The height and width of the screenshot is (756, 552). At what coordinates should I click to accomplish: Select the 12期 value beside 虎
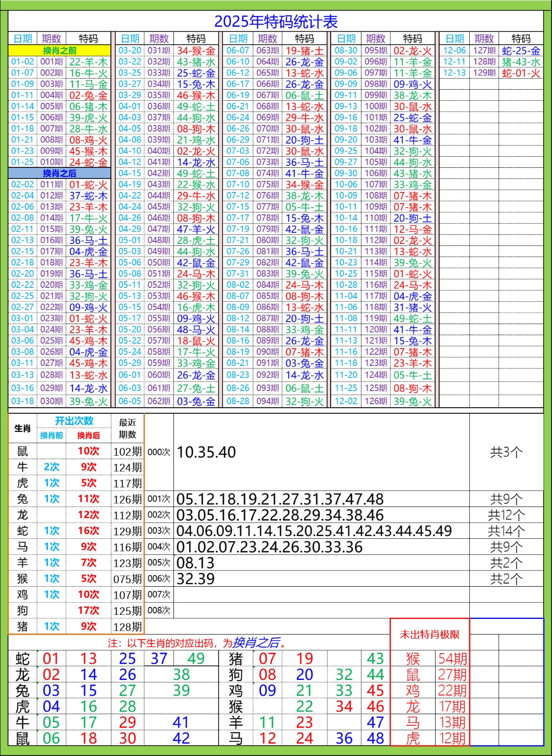click(452, 738)
